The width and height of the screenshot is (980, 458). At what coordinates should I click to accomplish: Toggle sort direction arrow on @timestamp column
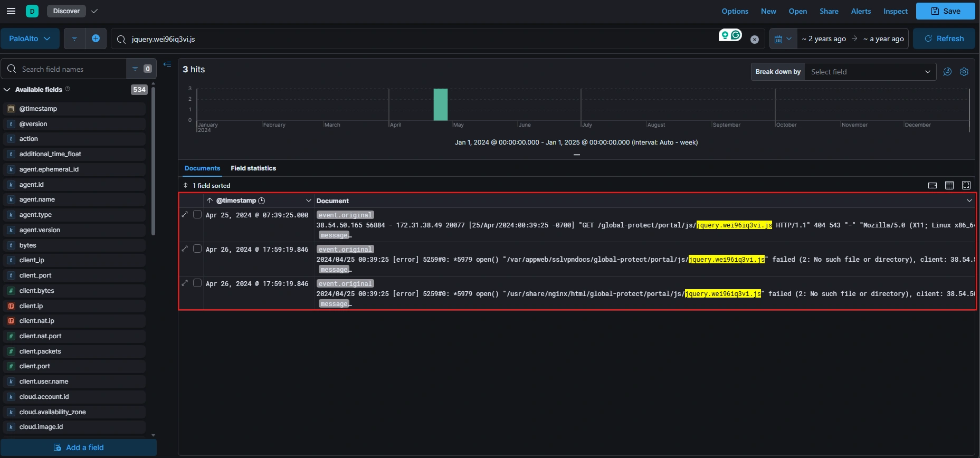point(210,201)
